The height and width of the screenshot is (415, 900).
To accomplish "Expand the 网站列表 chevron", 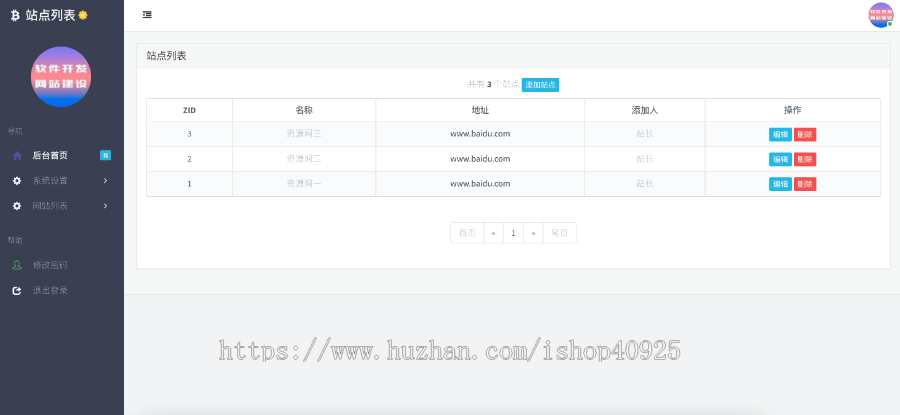I will (106, 206).
